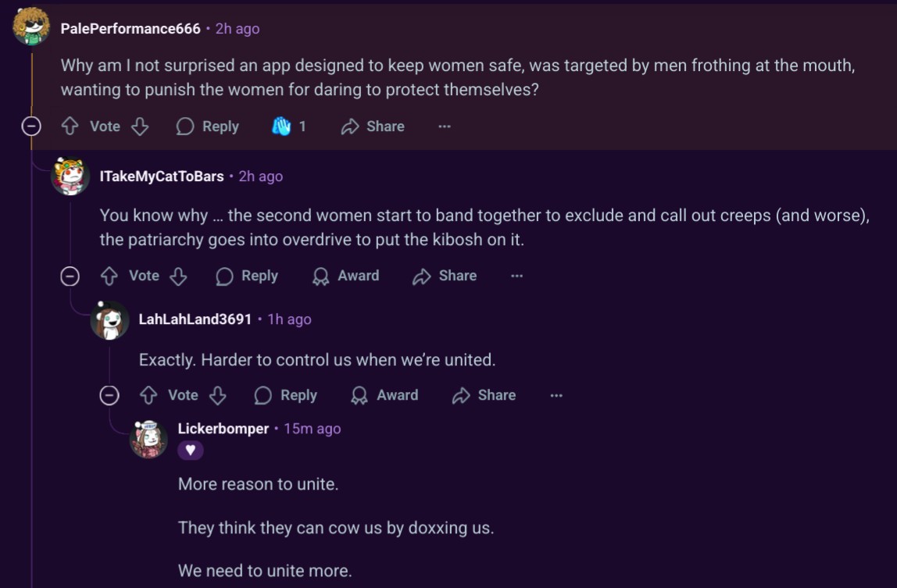The image size is (897, 588).
Task: Collapse PalePerformance666's comment thread
Action: pyautogui.click(x=31, y=126)
